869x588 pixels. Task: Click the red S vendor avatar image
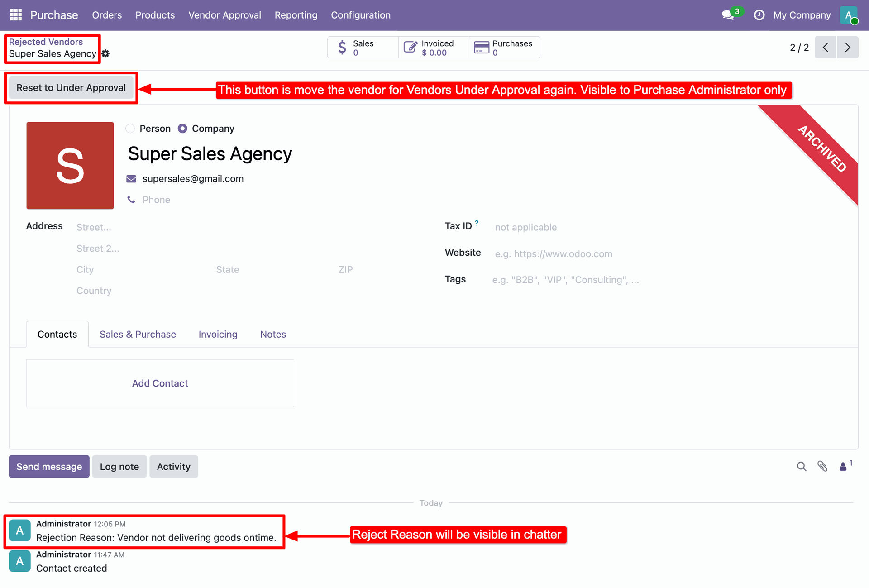click(x=70, y=165)
